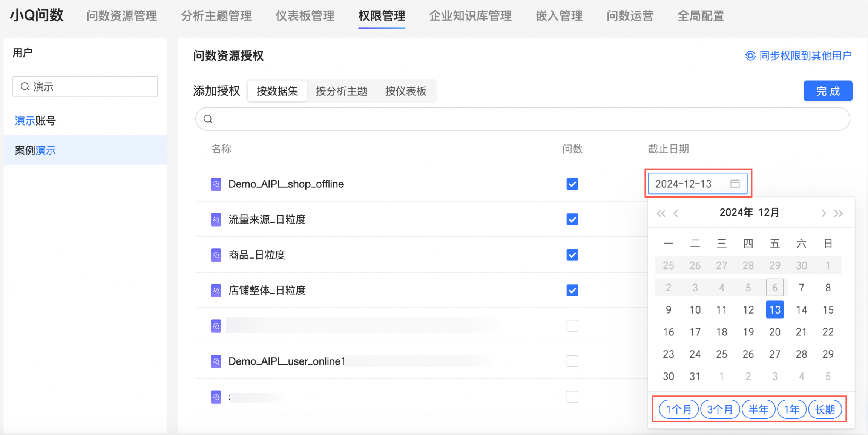This screenshot has width=868, height=435.
Task: Click dataset icon beside Demo_AIPL_shop_offline
Action: pyautogui.click(x=216, y=184)
